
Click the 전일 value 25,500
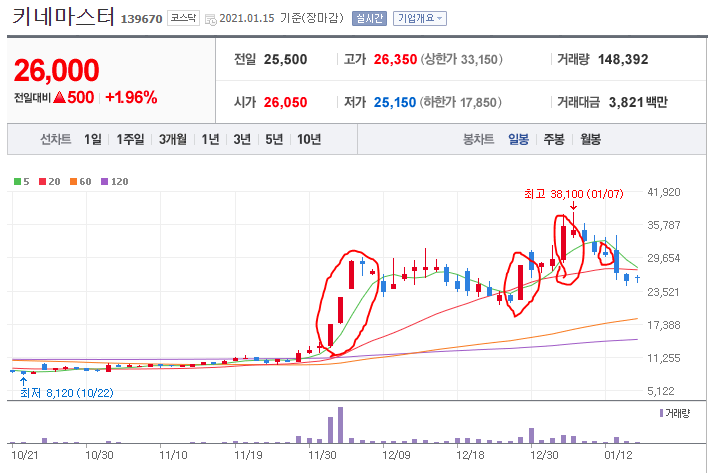(285, 60)
